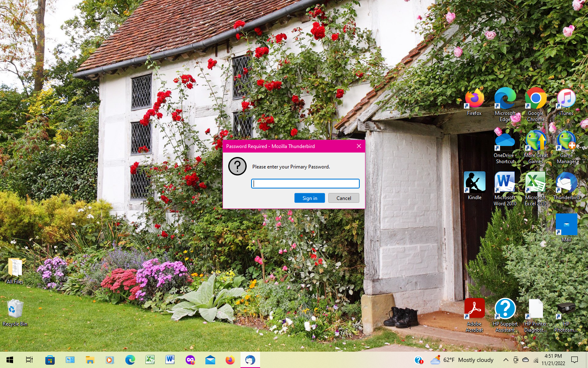Image resolution: width=588 pixels, height=368 pixels.
Task: Cancel the Password Required dialog
Action: tap(344, 198)
